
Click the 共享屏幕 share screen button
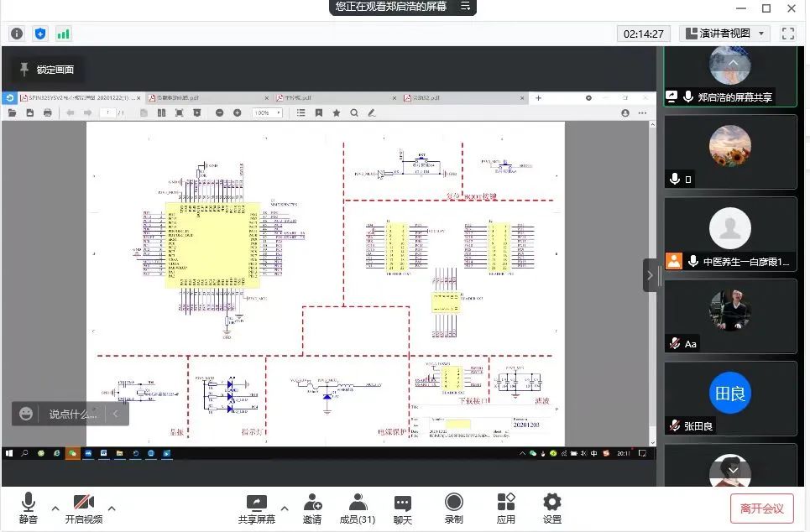point(256,509)
